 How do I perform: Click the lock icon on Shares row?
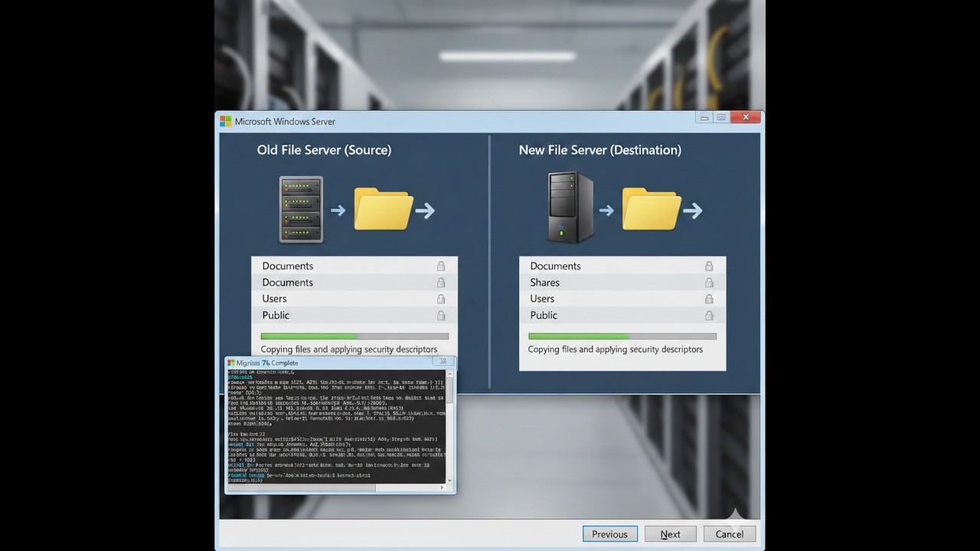tap(709, 282)
